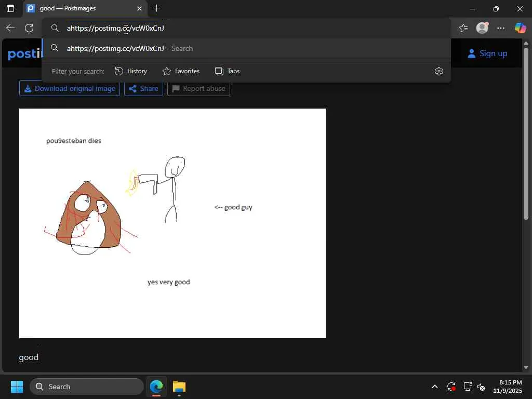Viewport: 532px width, 399px height.
Task: Click the browser Back arrow
Action: click(10, 28)
